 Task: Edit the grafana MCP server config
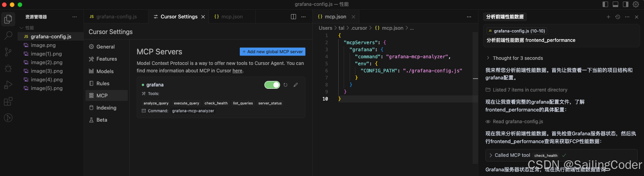point(296,85)
